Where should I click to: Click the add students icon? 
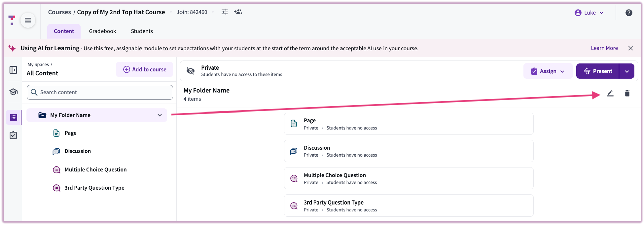(x=238, y=12)
